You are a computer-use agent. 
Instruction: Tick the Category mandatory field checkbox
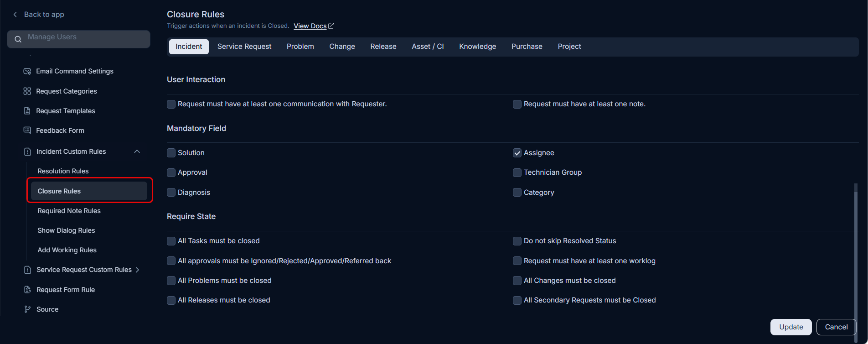[x=517, y=193]
